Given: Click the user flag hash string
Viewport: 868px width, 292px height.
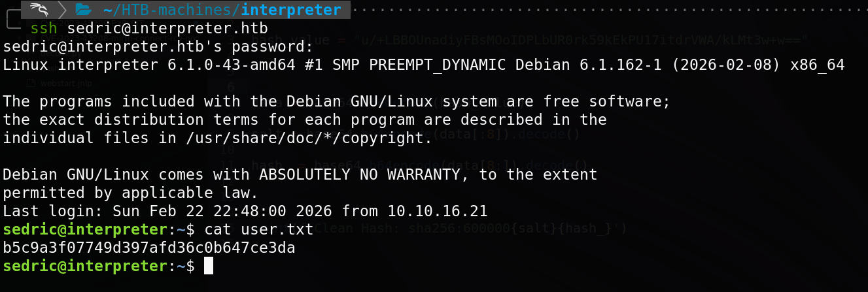Looking at the screenshot, I should point(148,248).
